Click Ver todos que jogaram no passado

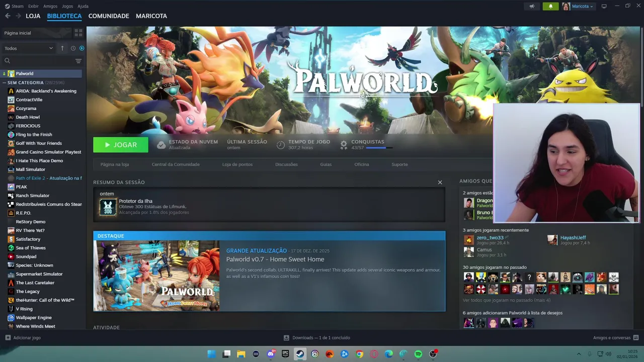pyautogui.click(x=506, y=300)
